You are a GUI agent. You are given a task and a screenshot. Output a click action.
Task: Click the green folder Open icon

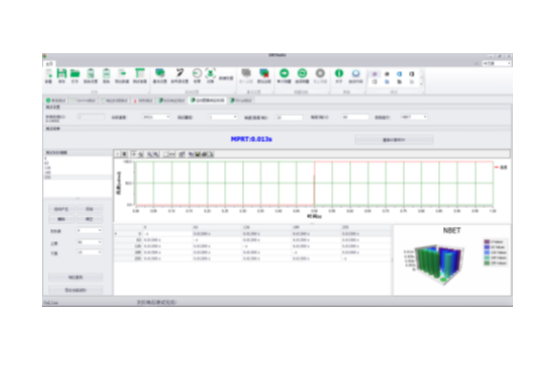click(x=75, y=73)
